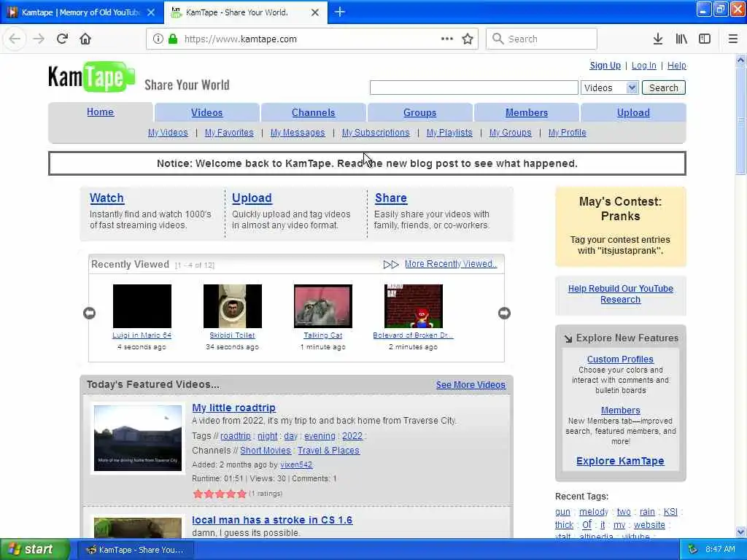Viewport: 747px width, 560px height.
Task: Open the Skibidi Toilet video thumbnail
Action: click(233, 306)
